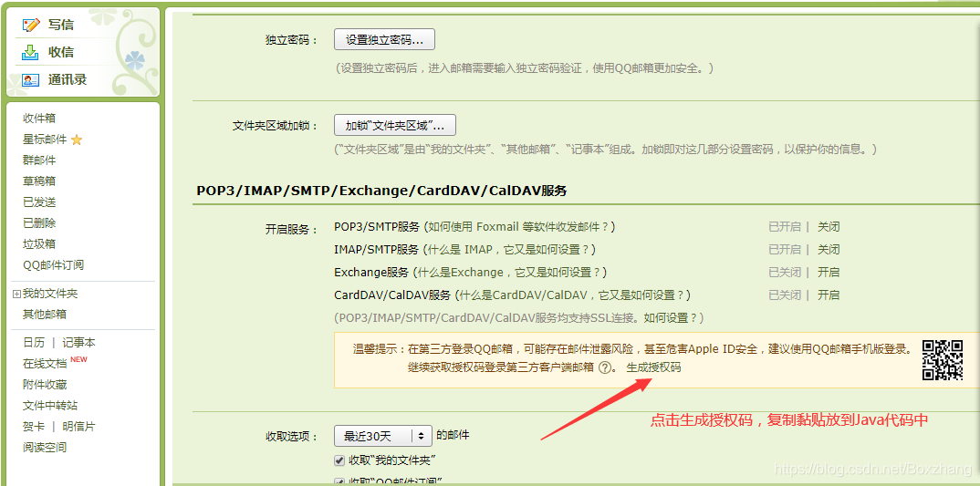Image resolution: width=980 pixels, height=486 pixels.
Task: Click 生成授权码 link
Action: pyautogui.click(x=653, y=368)
